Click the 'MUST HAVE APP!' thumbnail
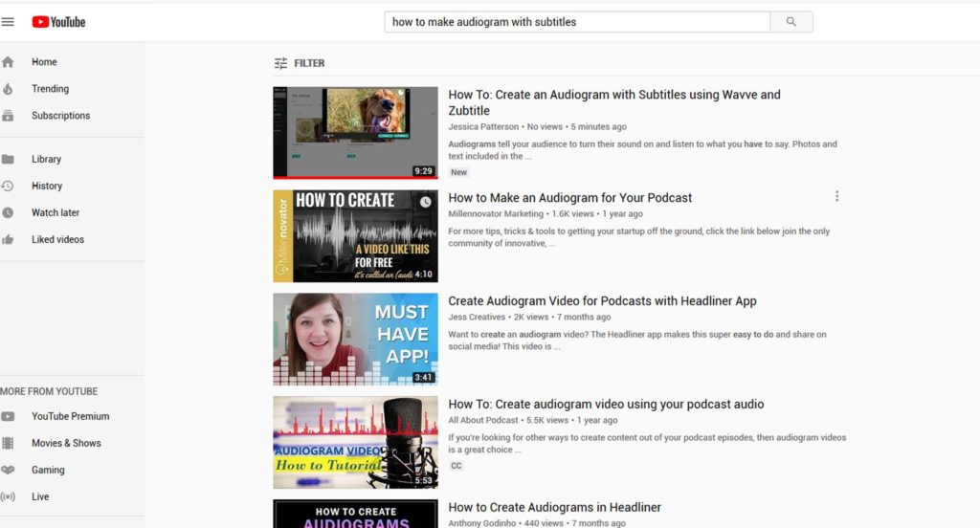Image resolution: width=980 pixels, height=528 pixels. 356,340
